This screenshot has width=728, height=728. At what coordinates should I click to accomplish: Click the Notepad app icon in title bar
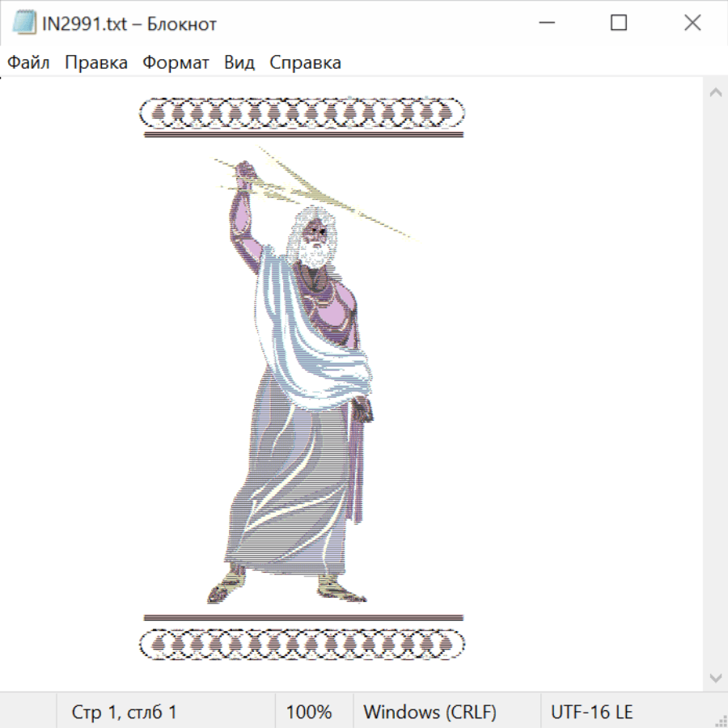24,23
